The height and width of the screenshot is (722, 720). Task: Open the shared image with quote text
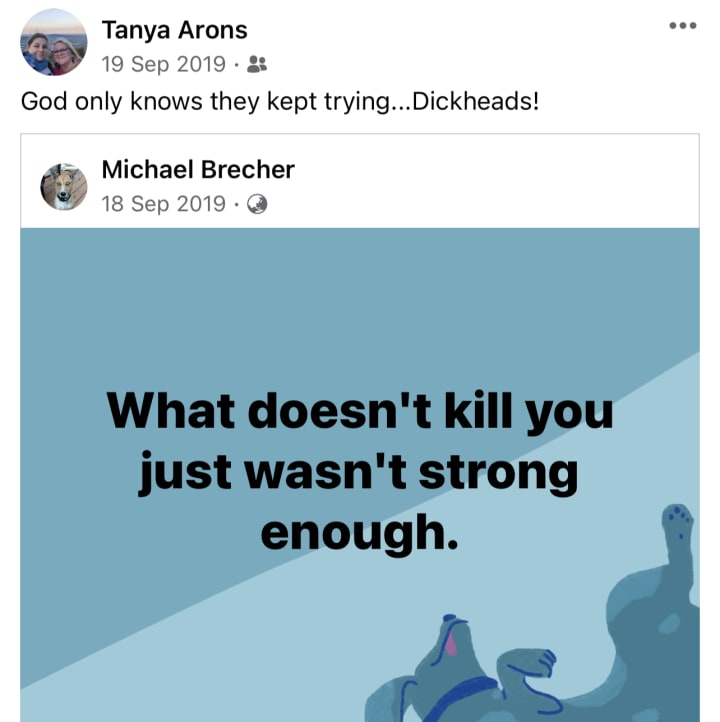coord(360,475)
